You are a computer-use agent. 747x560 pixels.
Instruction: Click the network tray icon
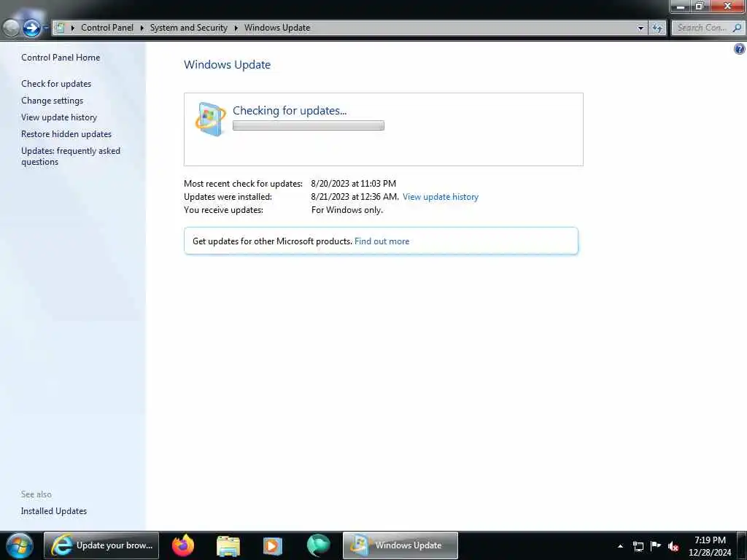click(638, 546)
